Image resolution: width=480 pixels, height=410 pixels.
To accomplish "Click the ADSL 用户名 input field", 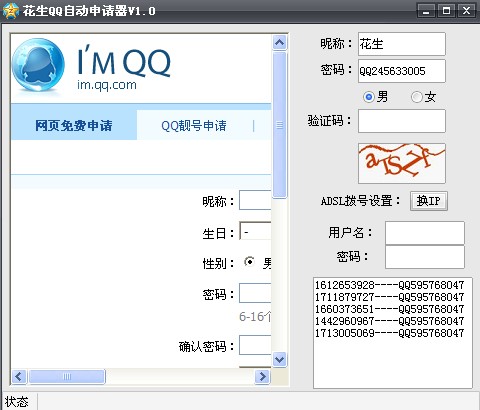I will [x=425, y=233].
